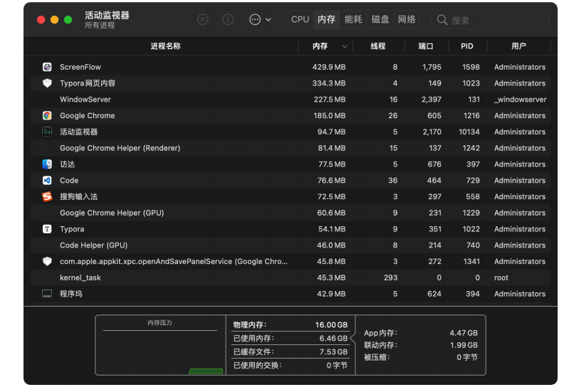Open the 网络 tab
This screenshot has width=574, height=392.
tap(407, 19)
